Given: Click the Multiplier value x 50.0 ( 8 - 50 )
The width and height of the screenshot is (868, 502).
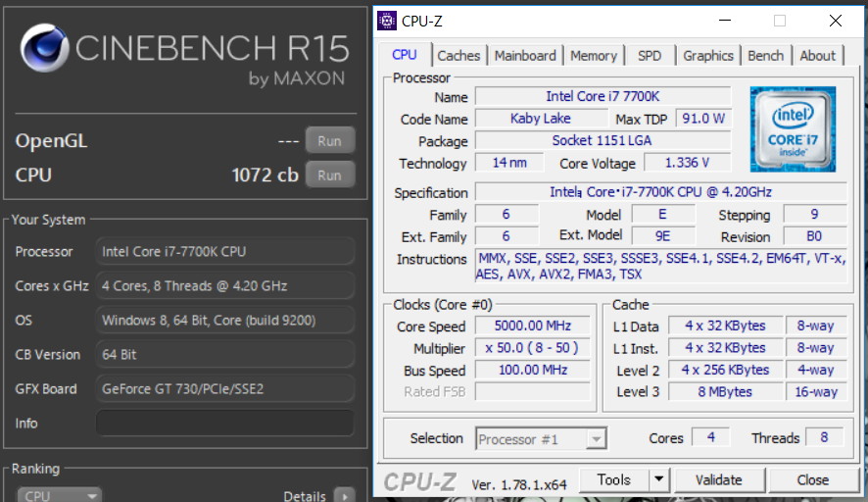Looking at the screenshot, I should click(533, 348).
